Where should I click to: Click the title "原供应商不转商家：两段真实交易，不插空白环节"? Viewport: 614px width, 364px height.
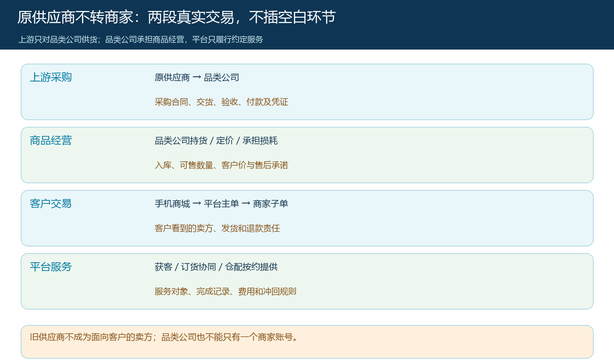[176, 17]
